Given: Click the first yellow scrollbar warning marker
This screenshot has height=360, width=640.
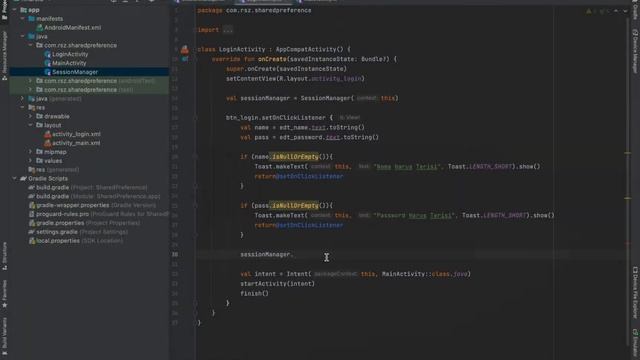Looking at the screenshot, I should pyautogui.click(x=628, y=153).
